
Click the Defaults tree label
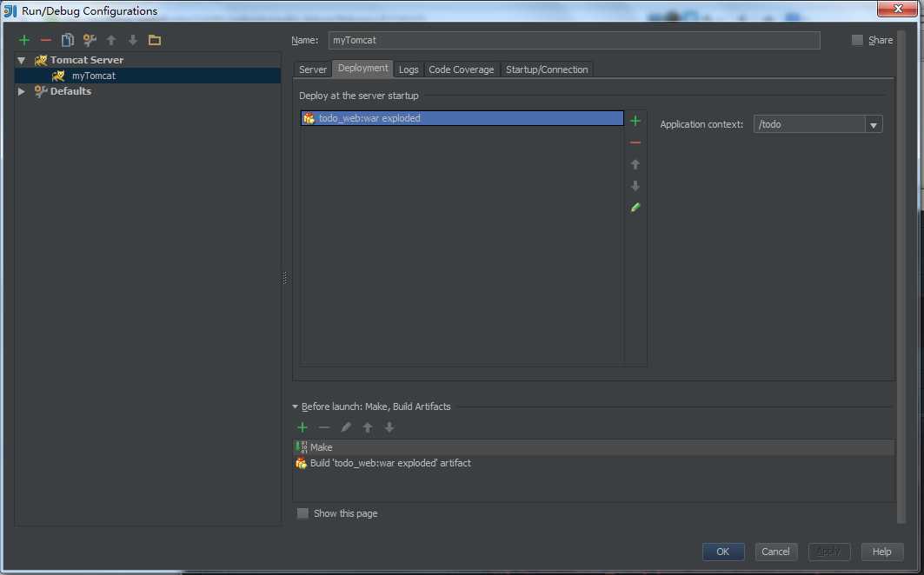[70, 91]
